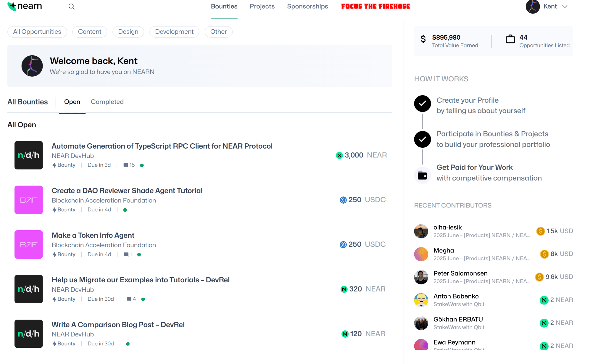Screen dimensions: 606x364
Task: Go to the Sponsorships nav tab
Action: coord(307,7)
